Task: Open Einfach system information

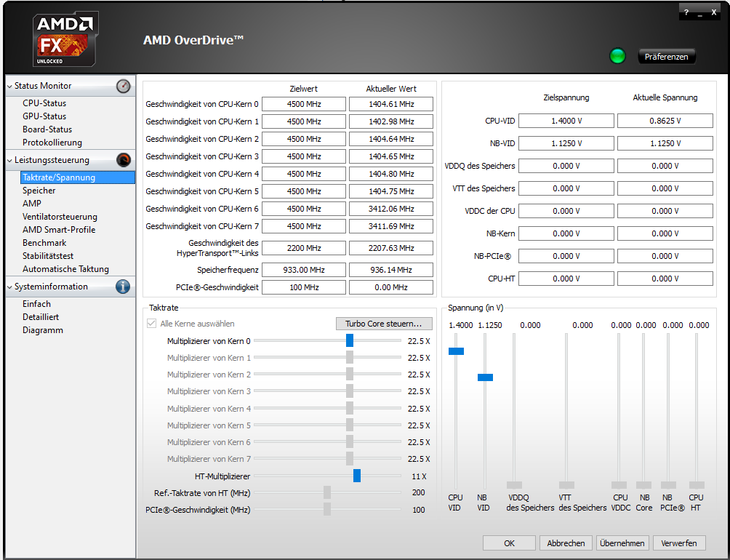Action: click(36, 304)
